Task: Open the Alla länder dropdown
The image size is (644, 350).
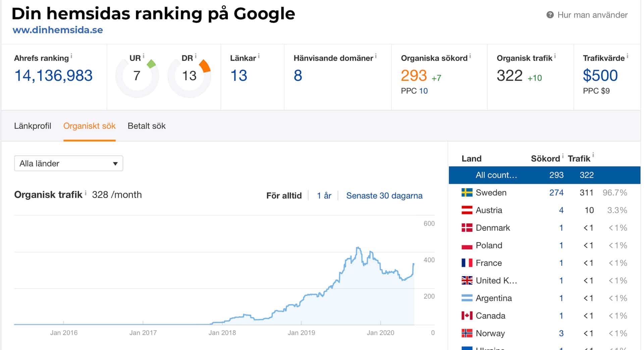Action: tap(68, 163)
